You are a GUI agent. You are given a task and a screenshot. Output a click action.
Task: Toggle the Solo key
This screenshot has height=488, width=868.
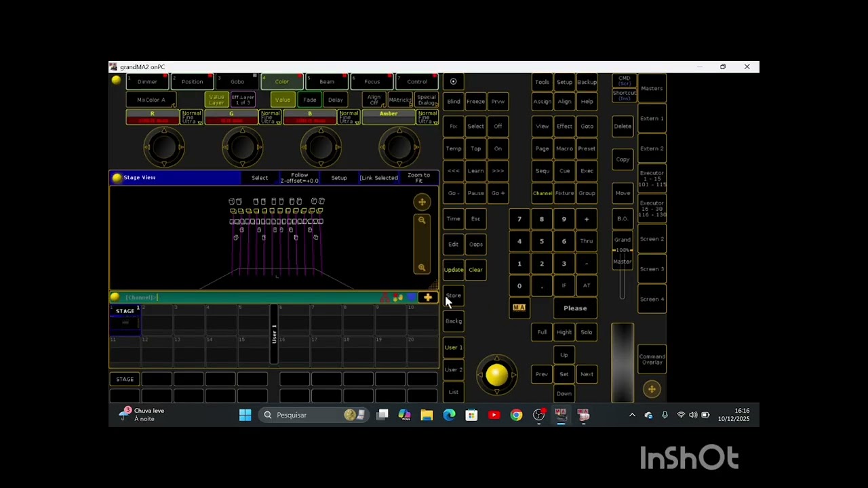point(587,332)
